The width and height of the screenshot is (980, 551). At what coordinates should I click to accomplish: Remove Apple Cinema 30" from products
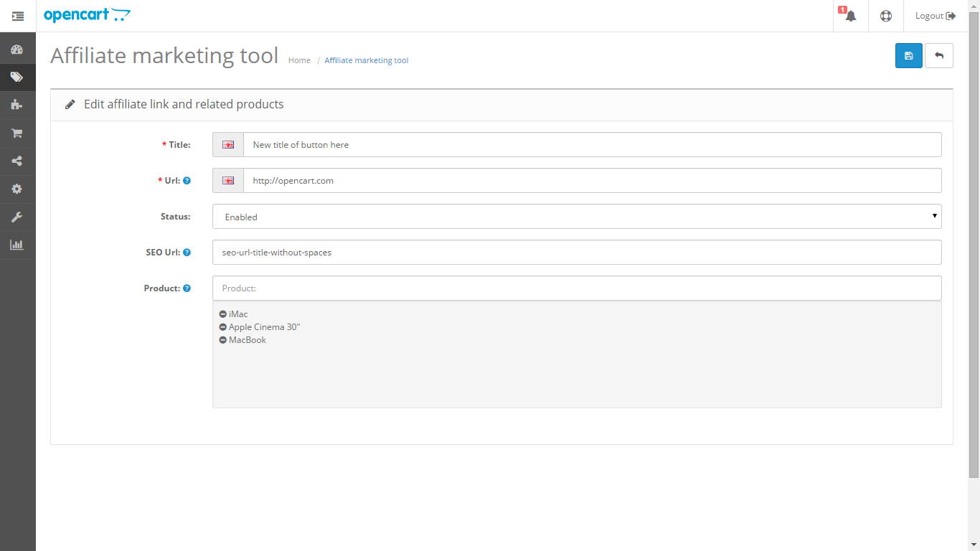click(223, 327)
